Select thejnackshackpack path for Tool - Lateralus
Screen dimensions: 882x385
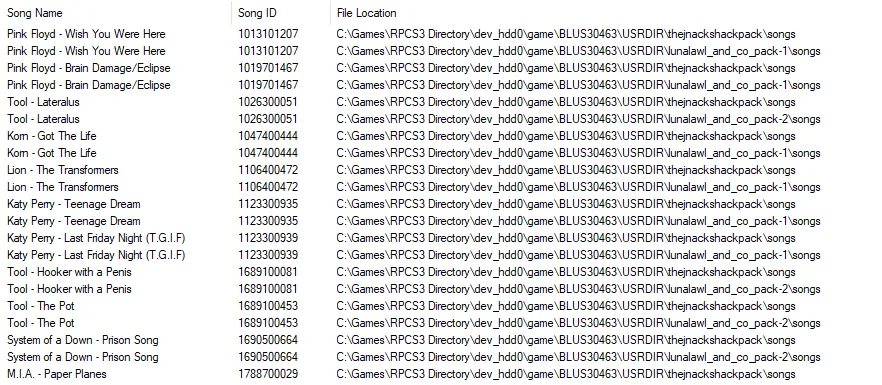(566, 102)
